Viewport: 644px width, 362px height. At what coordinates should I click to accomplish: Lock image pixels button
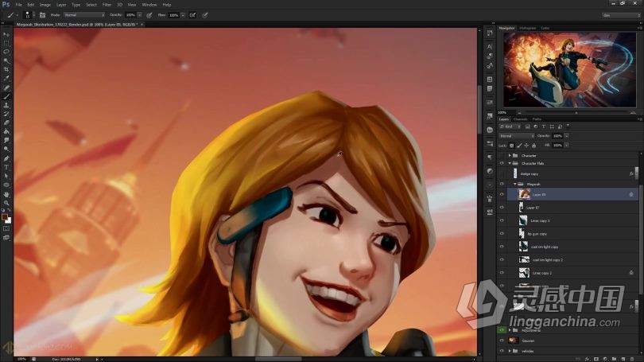click(519, 146)
